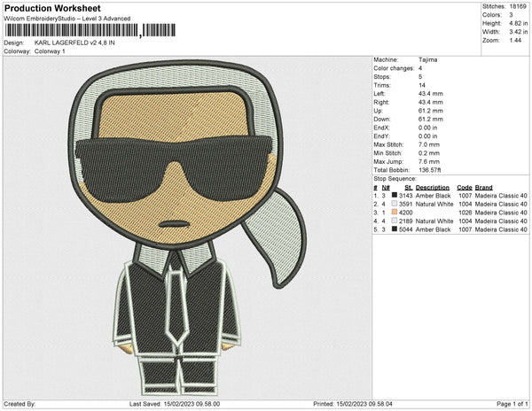Click the 'Printed: 15/02/2023 09.58.04' footer text
Screen dimensions: 532x411
click(x=353, y=404)
